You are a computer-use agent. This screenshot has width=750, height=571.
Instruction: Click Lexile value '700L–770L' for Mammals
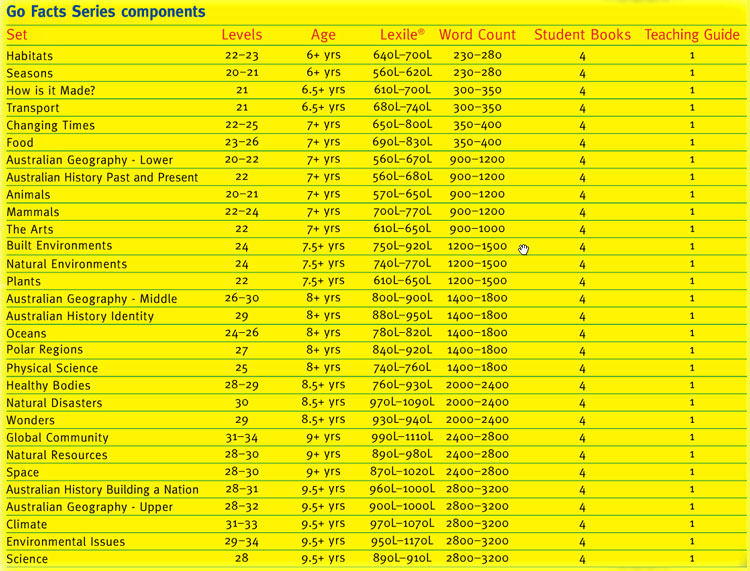[402, 211]
